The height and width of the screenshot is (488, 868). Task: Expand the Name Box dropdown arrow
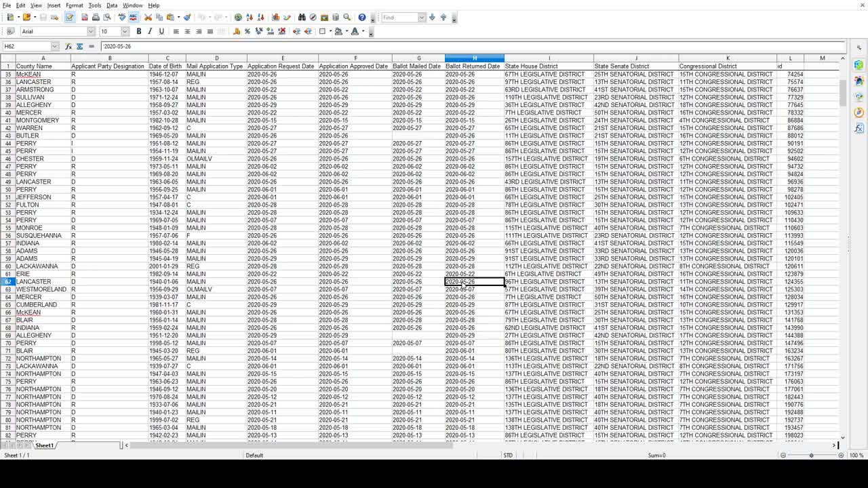click(56, 46)
